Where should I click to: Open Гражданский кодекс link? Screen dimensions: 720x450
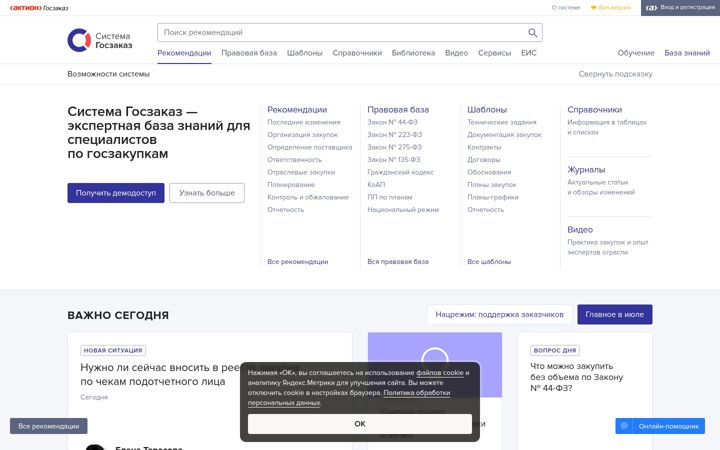pyautogui.click(x=400, y=172)
